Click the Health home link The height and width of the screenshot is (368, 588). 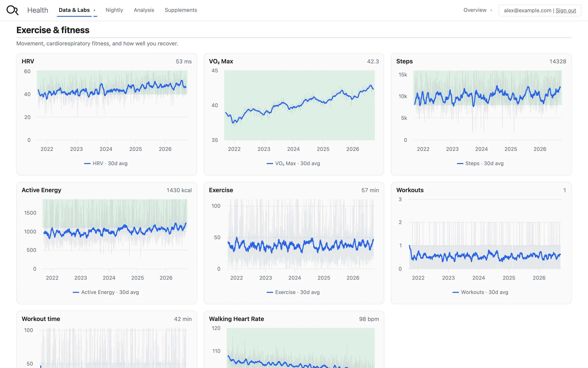click(x=38, y=10)
